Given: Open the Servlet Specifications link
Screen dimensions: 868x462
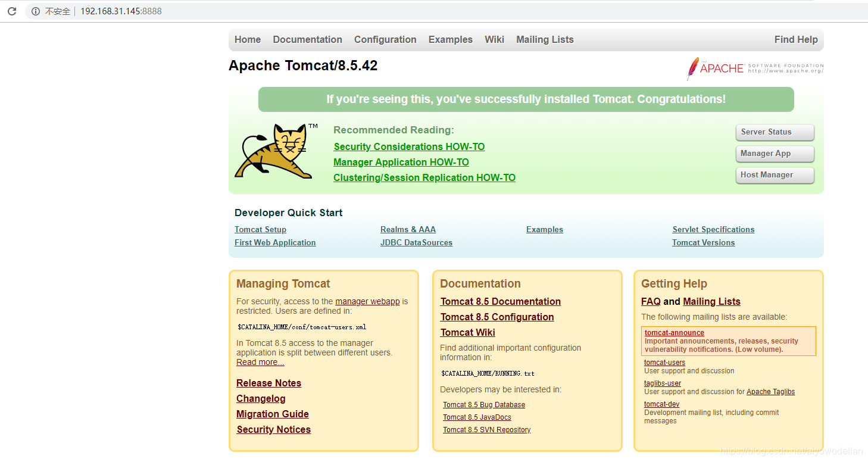Looking at the screenshot, I should tap(713, 229).
